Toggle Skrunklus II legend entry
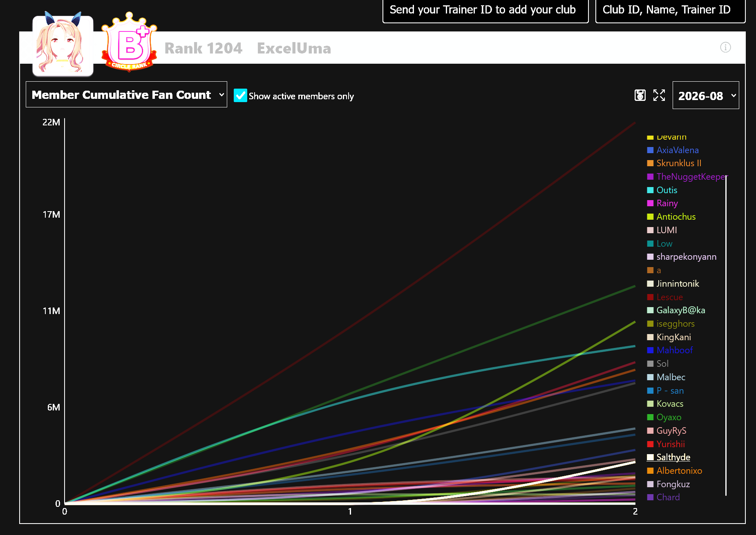Viewport: 756px width, 535px height. 674,163
